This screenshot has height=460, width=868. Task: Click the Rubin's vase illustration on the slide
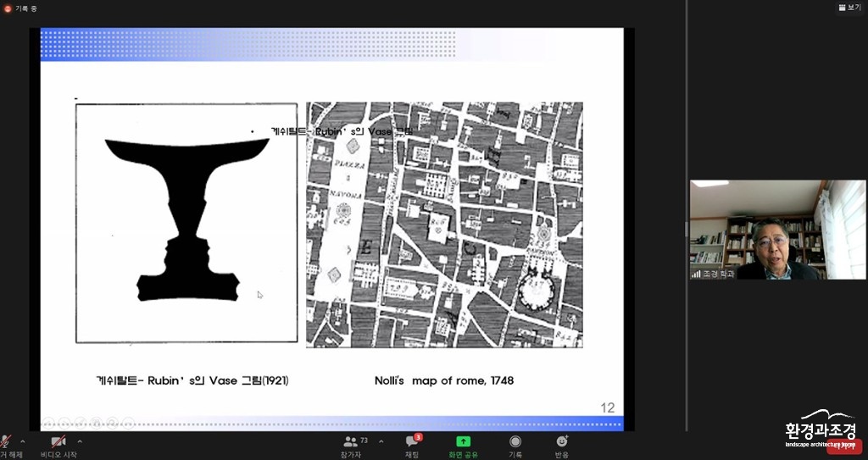[x=186, y=223]
